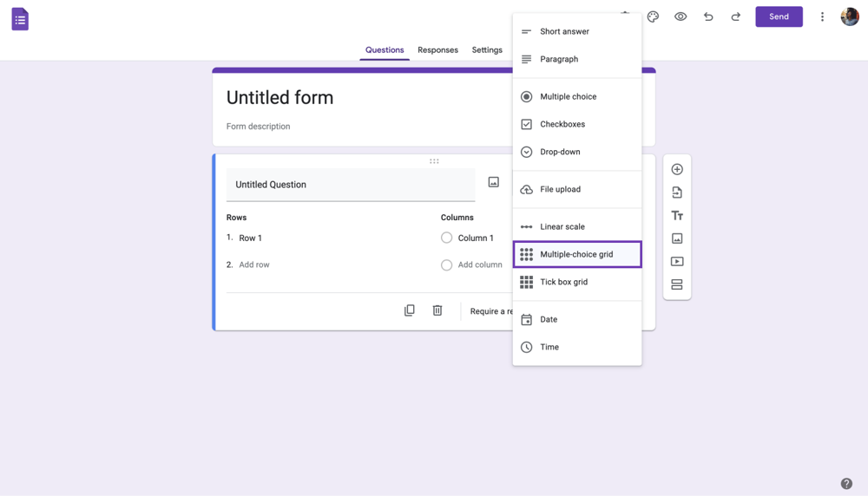Duplicate the question
Image resolution: width=868 pixels, height=496 pixels.
[x=409, y=310]
